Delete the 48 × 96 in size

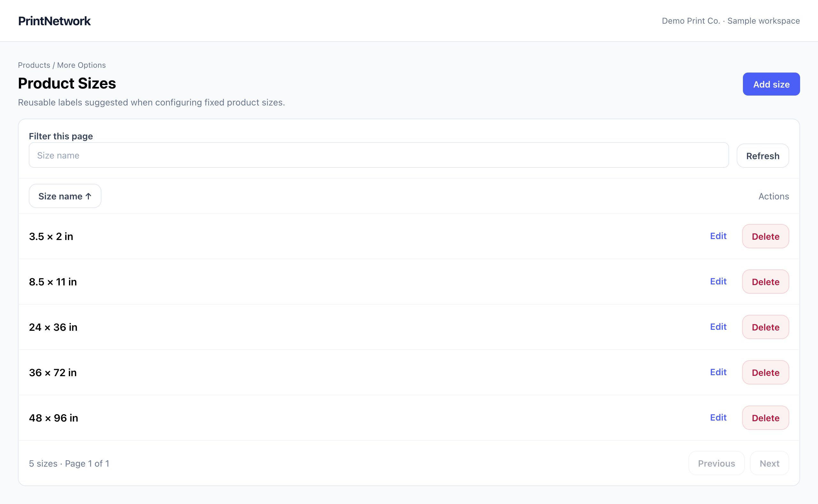[765, 418]
